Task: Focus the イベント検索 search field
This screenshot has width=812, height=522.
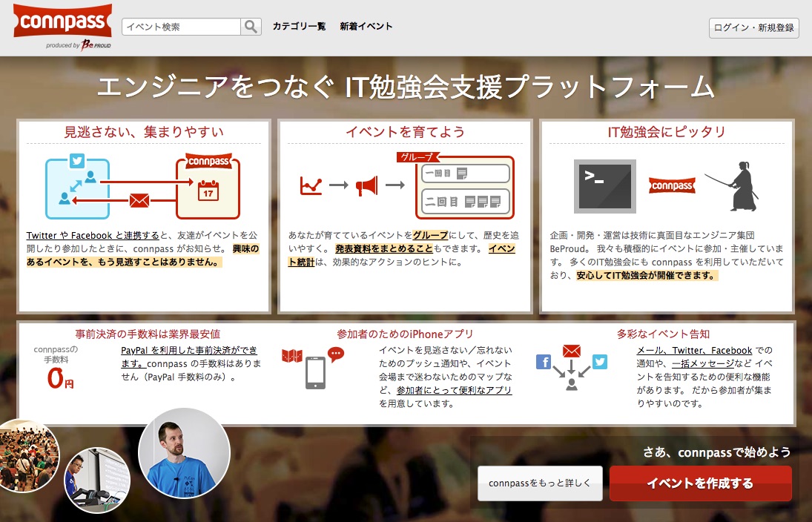Action: (x=181, y=27)
